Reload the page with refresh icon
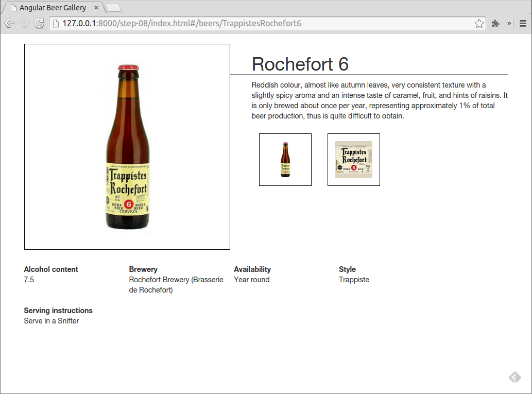This screenshot has height=394, width=532. point(39,23)
